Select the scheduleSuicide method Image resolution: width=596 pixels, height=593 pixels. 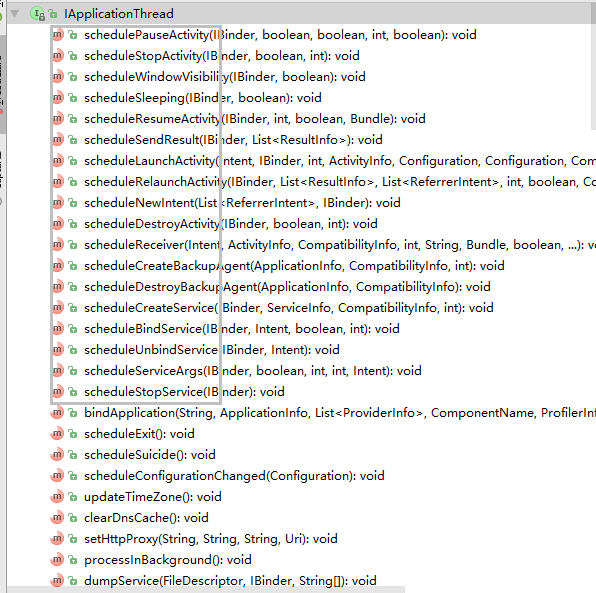150,455
